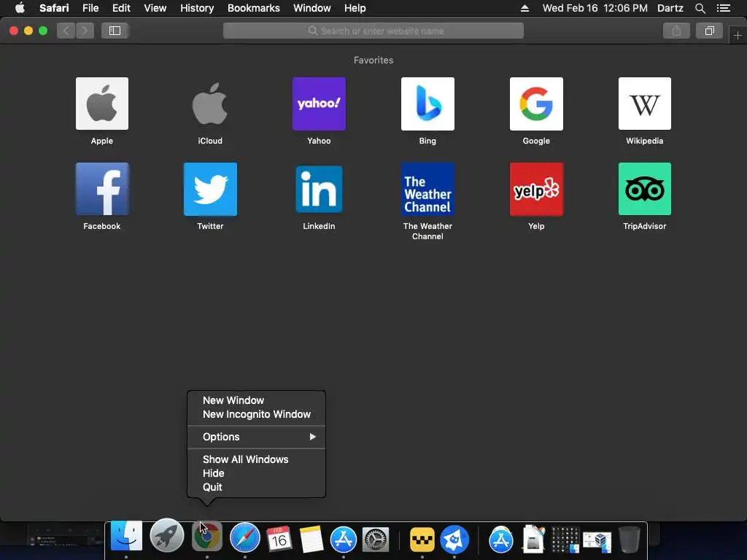Open the Wikipedia favorite
The height and width of the screenshot is (560, 747).
point(645,104)
